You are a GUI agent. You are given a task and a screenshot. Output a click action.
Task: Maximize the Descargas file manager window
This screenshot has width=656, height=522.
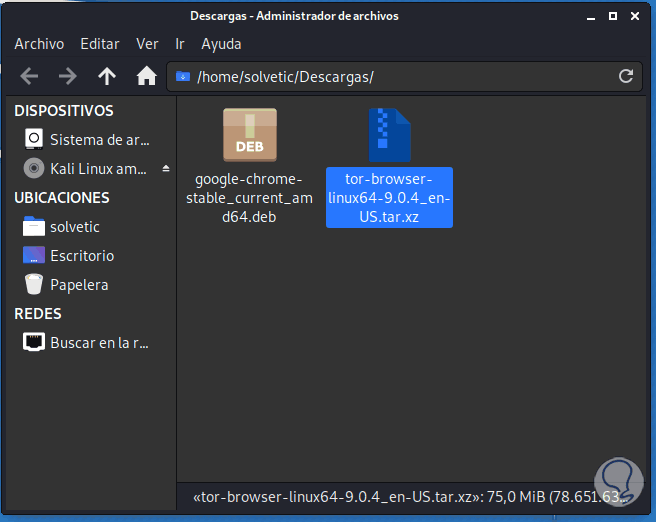(613, 16)
